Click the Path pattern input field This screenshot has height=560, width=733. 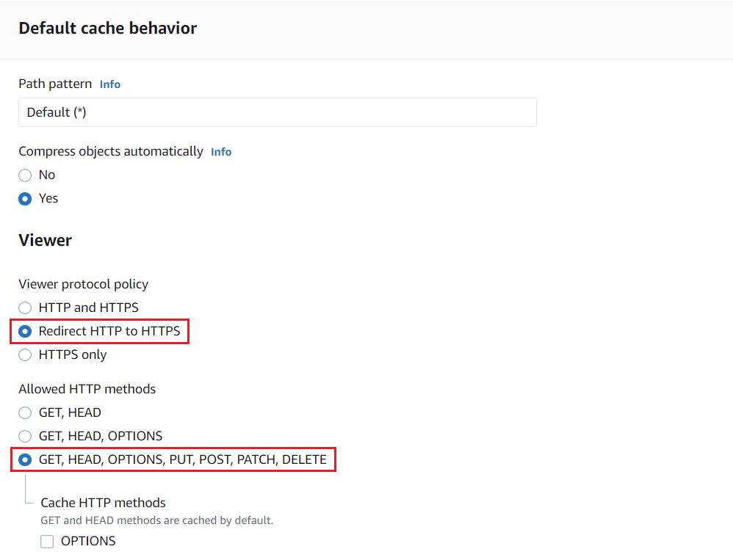pos(277,112)
